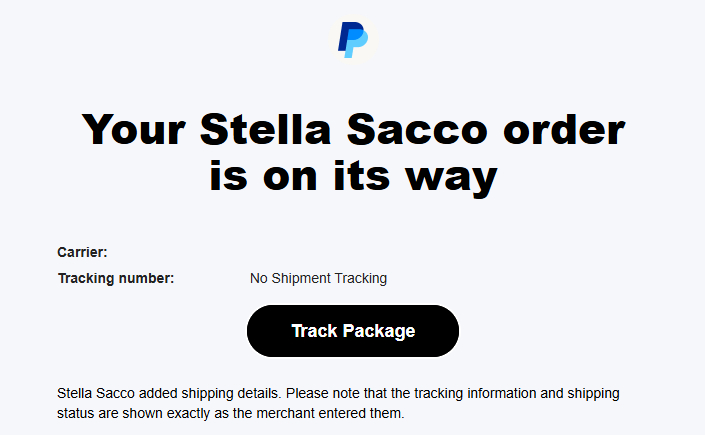Click the PayPal logo icon
Screen dimensions: 705x435
[352, 39]
